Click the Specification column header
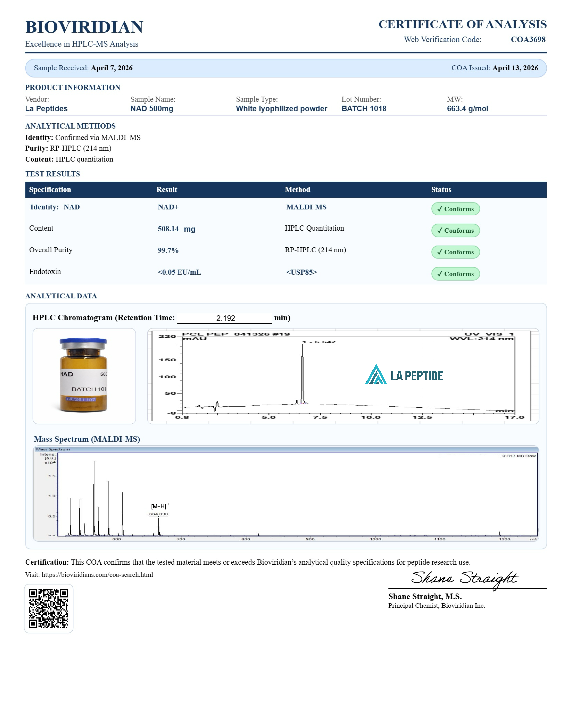 pyautogui.click(x=50, y=189)
